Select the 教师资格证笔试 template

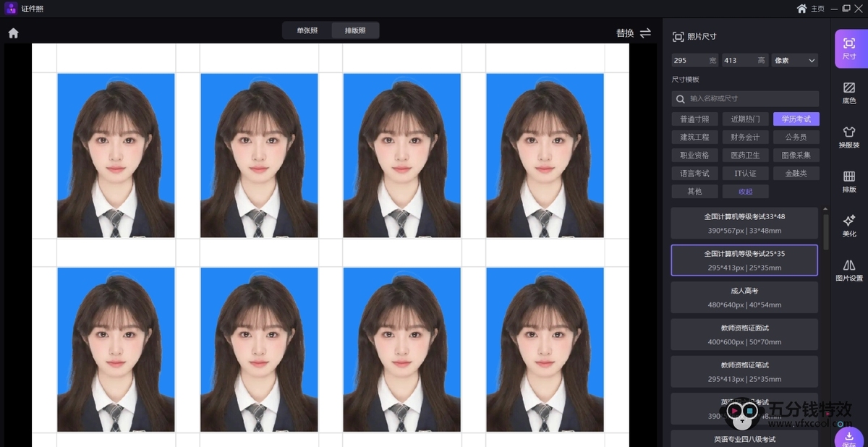744,372
